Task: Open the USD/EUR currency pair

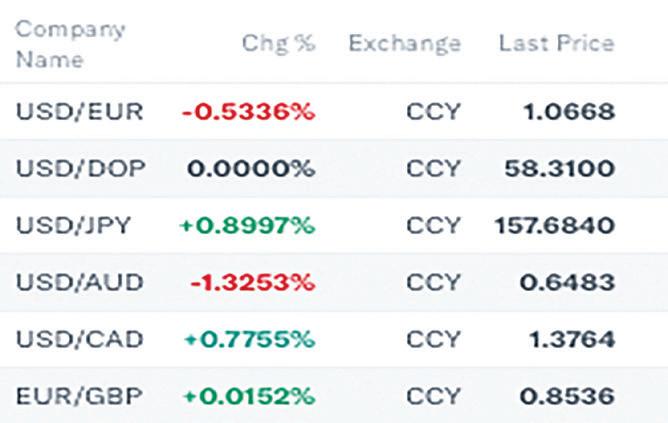Action: click(79, 112)
